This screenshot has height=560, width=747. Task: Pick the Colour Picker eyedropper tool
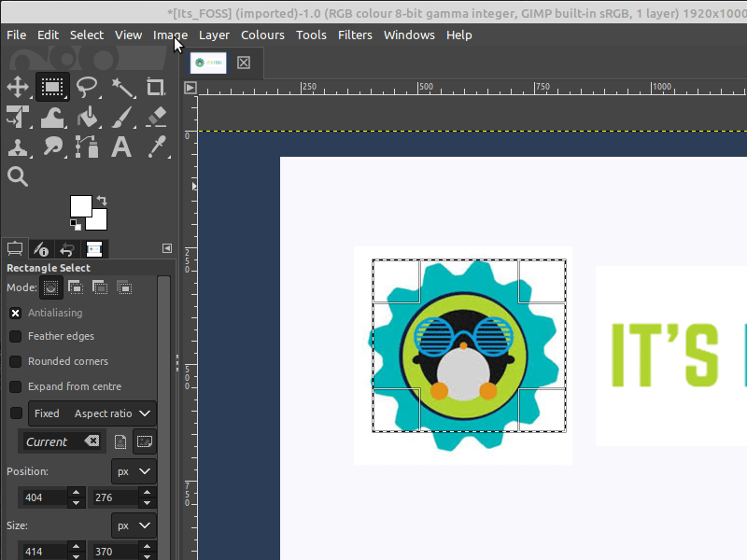tap(156, 147)
